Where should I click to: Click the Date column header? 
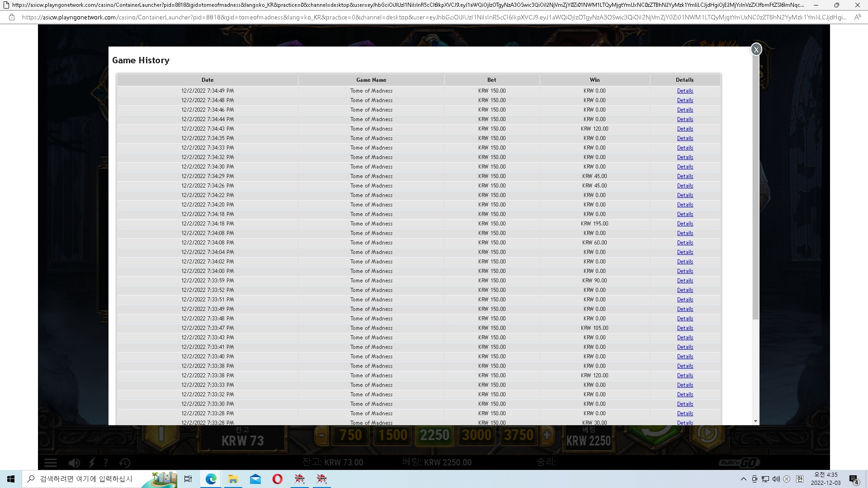coord(208,80)
